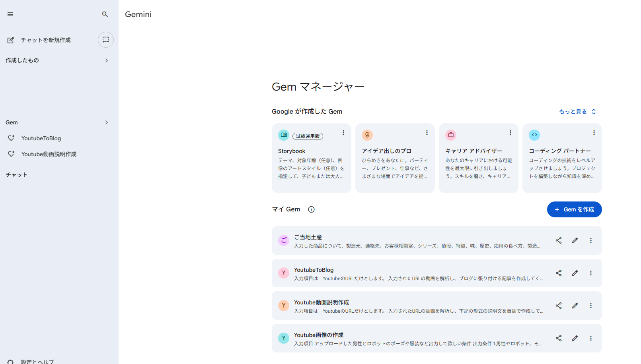Share the Youtube動画説明作成 Gem

(559, 306)
